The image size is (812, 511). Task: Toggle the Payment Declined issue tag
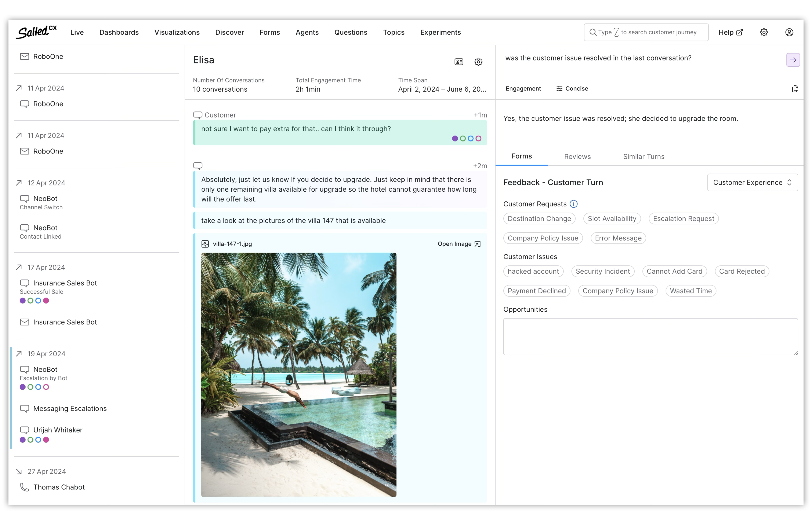pos(536,291)
